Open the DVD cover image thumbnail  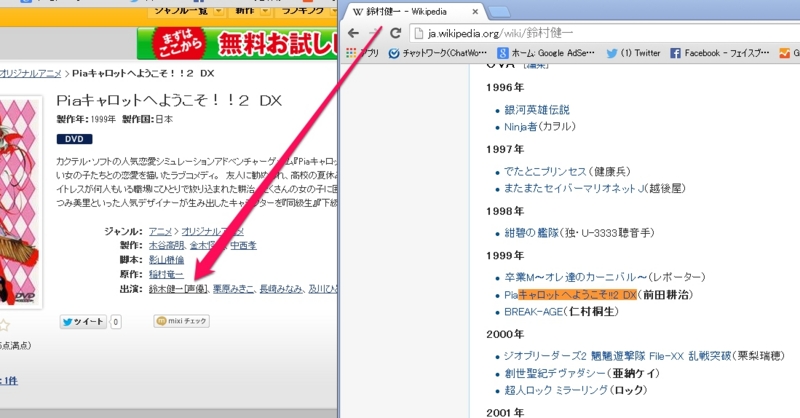pyautogui.click(x=20, y=202)
